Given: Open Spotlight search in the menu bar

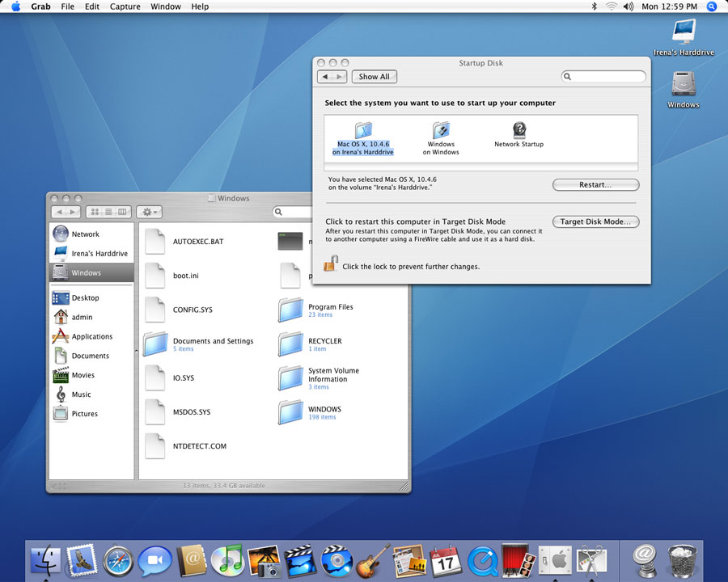Looking at the screenshot, I should pyautogui.click(x=711, y=6).
